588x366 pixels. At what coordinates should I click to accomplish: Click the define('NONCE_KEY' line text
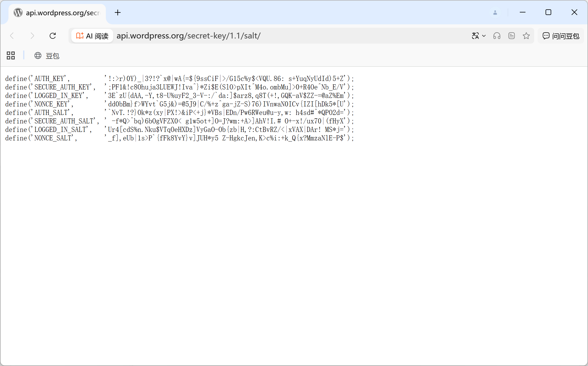pyautogui.click(x=179, y=104)
